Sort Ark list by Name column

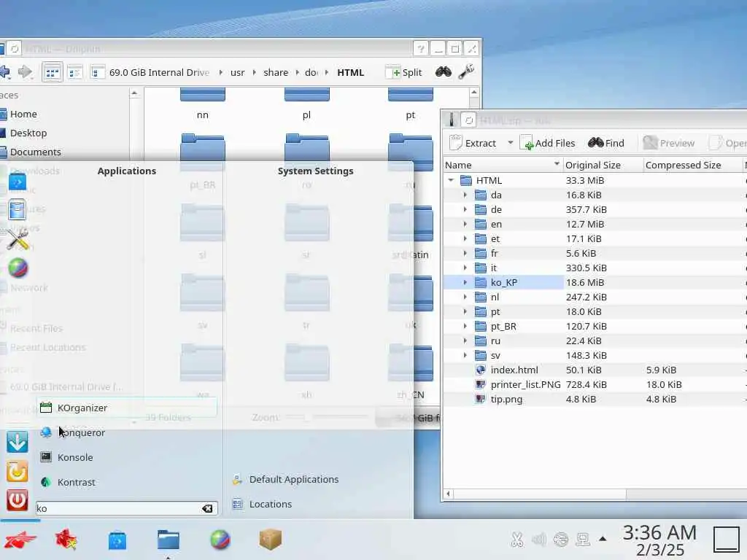tap(502, 165)
